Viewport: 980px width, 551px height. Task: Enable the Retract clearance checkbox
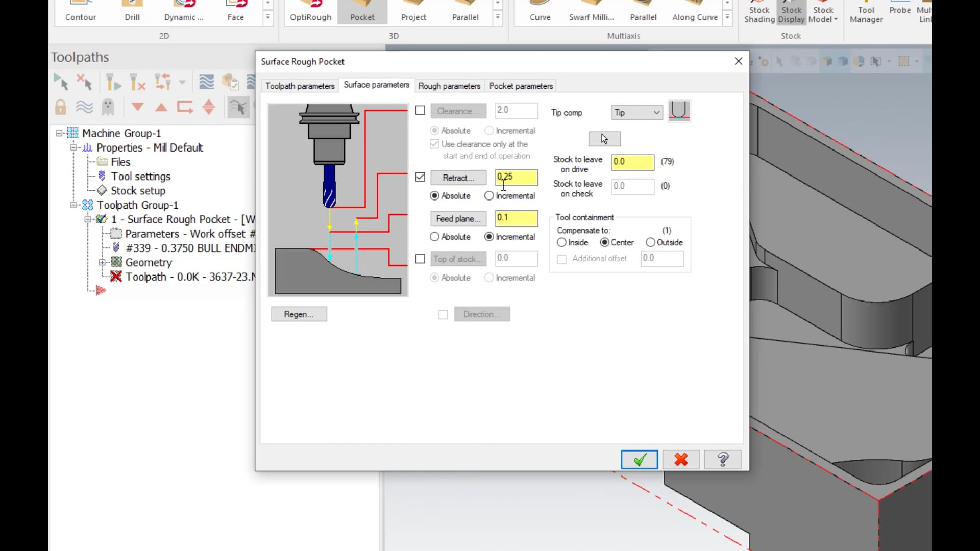420,176
